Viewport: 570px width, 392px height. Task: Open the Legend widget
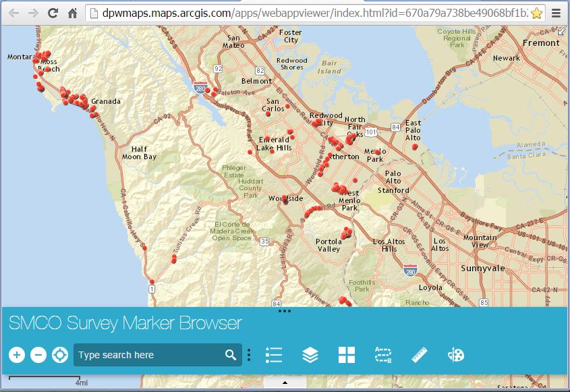tap(274, 354)
